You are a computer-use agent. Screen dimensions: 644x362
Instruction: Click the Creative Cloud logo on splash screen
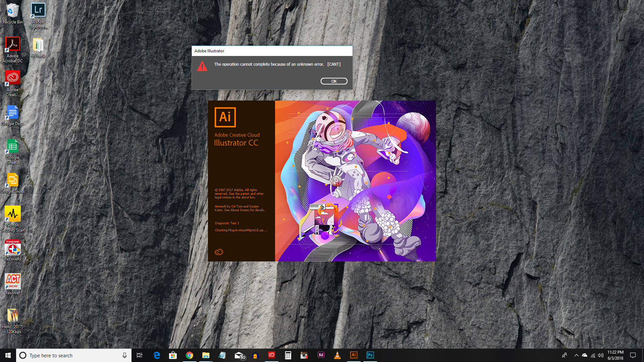[x=219, y=252]
